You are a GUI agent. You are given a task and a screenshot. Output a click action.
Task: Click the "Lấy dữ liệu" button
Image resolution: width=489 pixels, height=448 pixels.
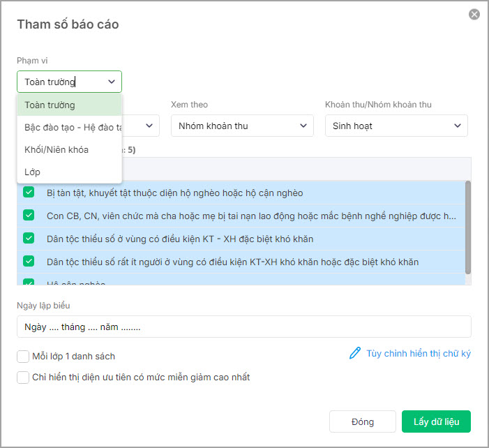(x=436, y=421)
